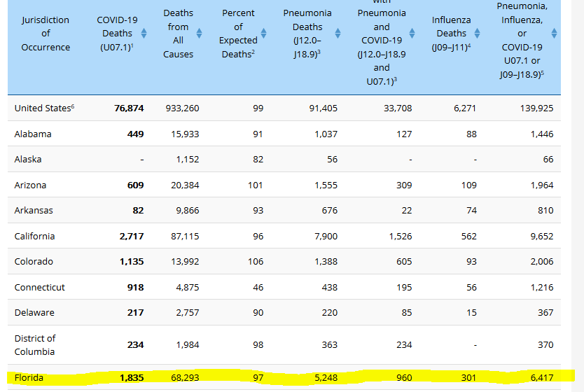Viewport: 584px width, 392px height.
Task: Select the Colorado row label
Action: pos(34,261)
